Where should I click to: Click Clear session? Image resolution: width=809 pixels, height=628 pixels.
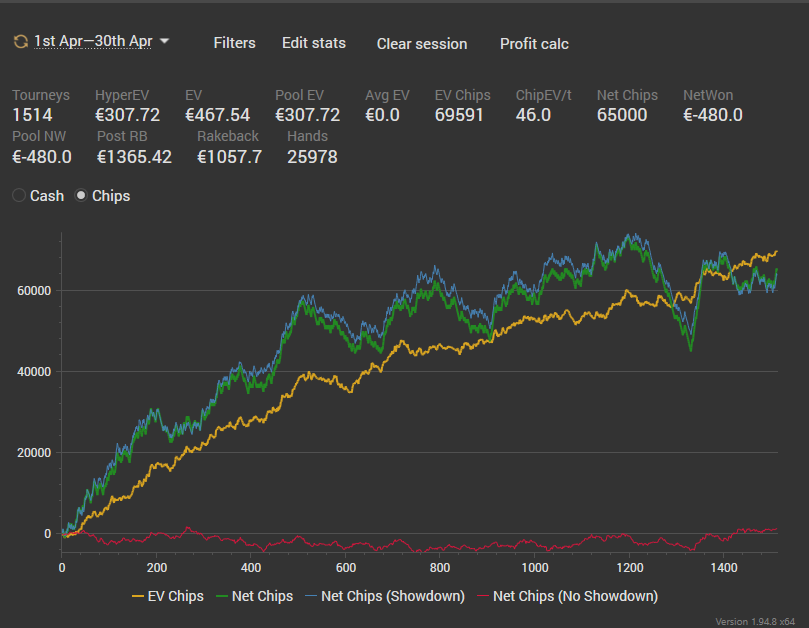click(x=422, y=44)
